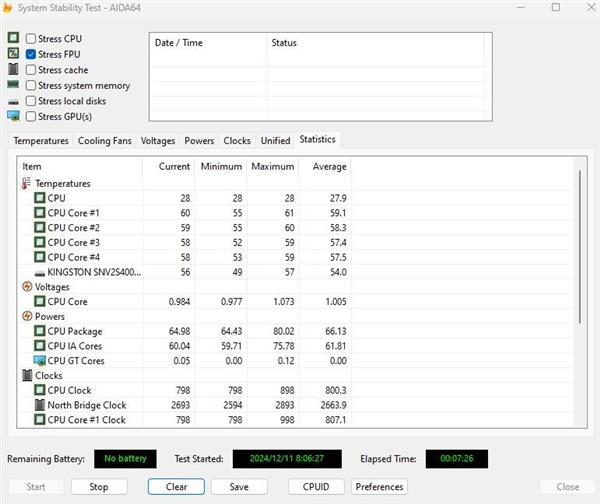This screenshot has width=600, height=504.
Task: Click the Voltages category icon
Action: [x=26, y=287]
